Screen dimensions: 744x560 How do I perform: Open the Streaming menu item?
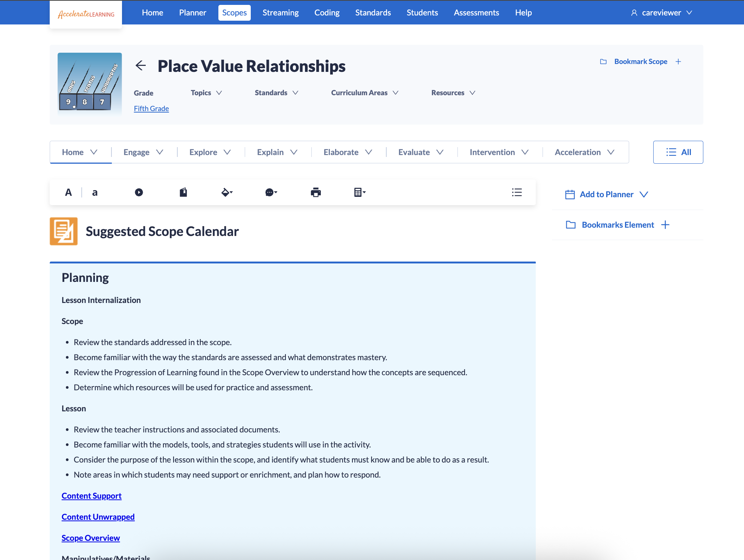tap(281, 12)
